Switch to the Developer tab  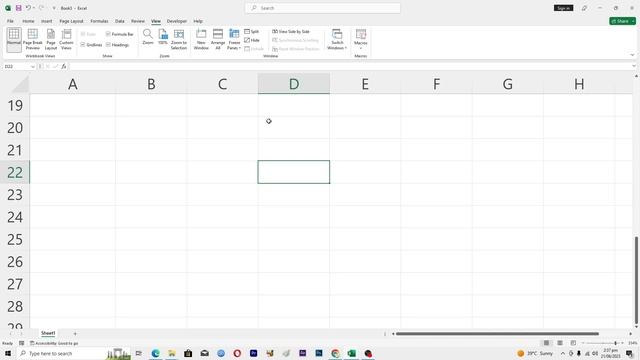(177, 21)
